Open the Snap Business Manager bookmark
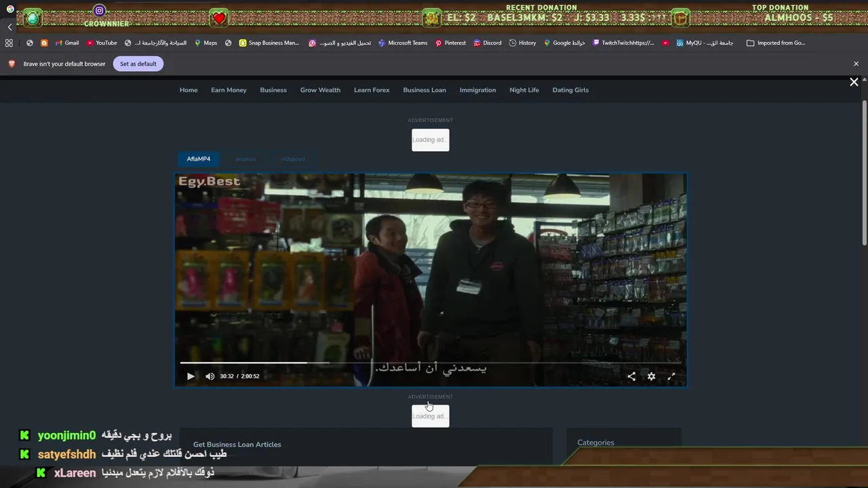 point(269,43)
